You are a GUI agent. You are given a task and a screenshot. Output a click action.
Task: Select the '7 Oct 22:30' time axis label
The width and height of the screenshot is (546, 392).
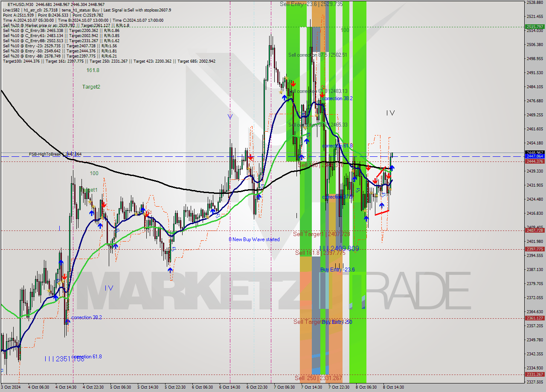coord(339,387)
